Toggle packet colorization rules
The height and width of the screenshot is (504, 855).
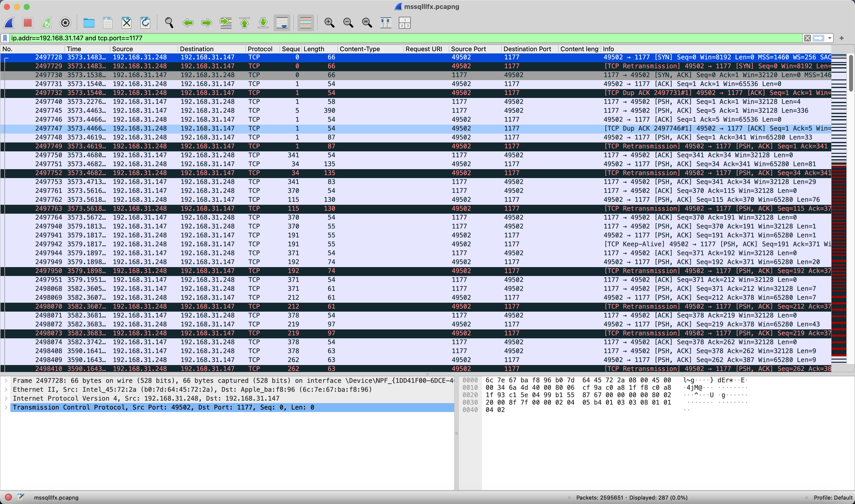pyautogui.click(x=306, y=23)
